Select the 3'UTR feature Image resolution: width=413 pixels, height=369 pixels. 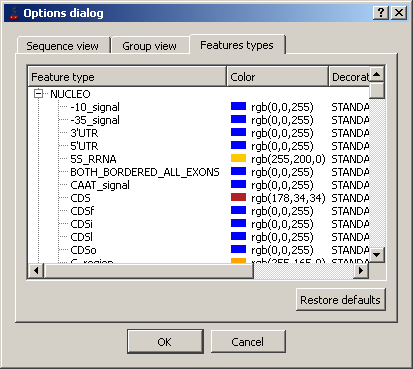84,133
